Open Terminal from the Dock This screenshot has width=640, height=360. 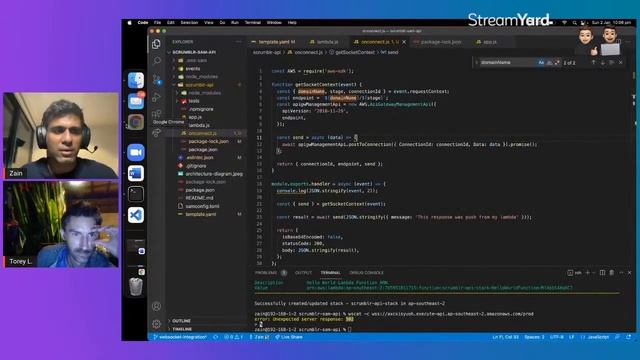[x=136, y=194]
